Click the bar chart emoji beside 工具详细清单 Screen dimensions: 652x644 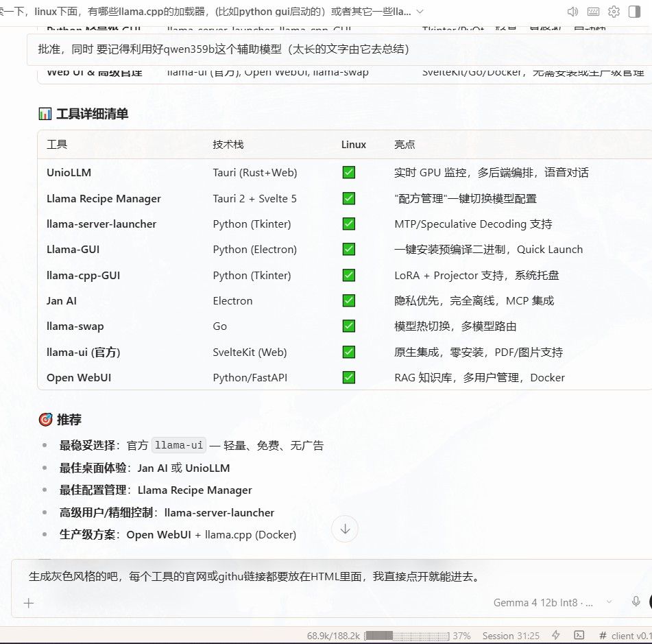[45, 114]
